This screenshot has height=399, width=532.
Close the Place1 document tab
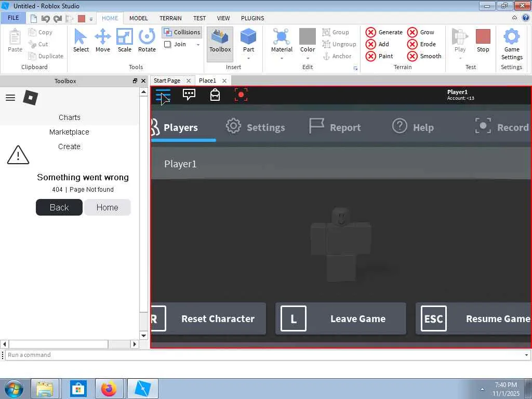pyautogui.click(x=224, y=81)
